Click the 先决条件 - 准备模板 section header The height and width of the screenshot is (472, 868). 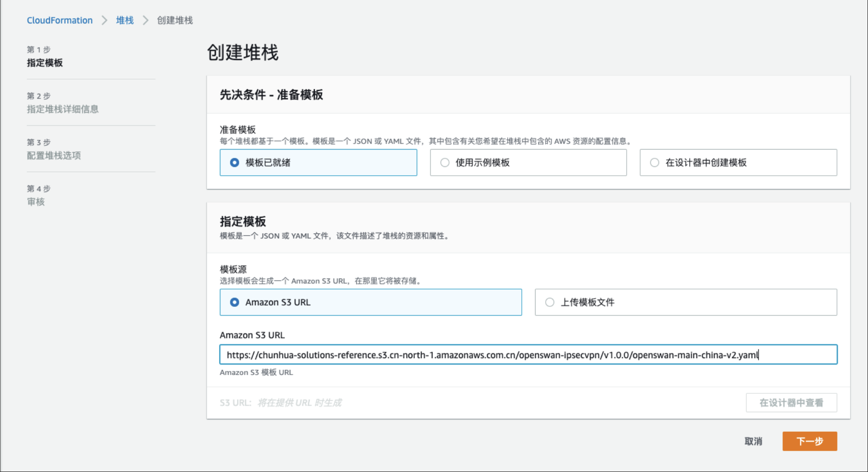point(271,95)
